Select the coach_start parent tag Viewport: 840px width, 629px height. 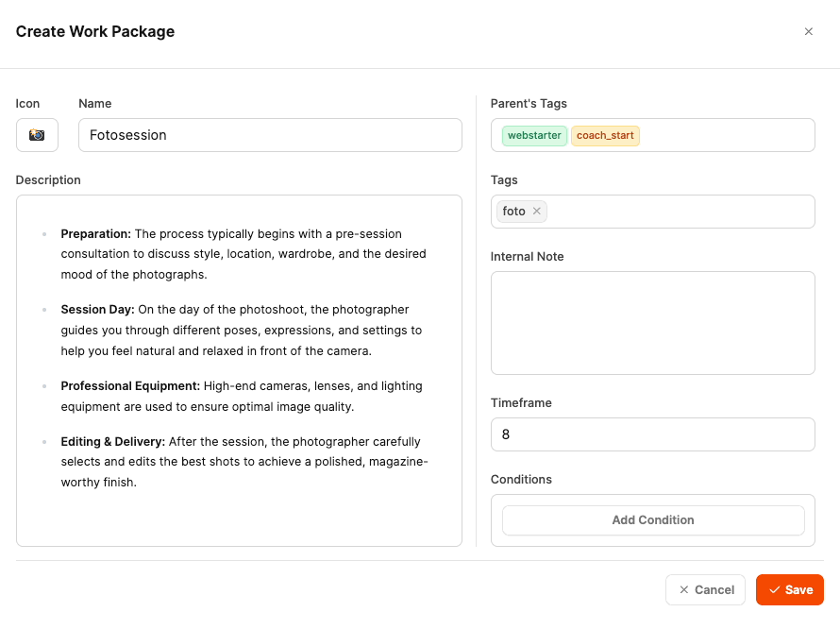coord(605,135)
